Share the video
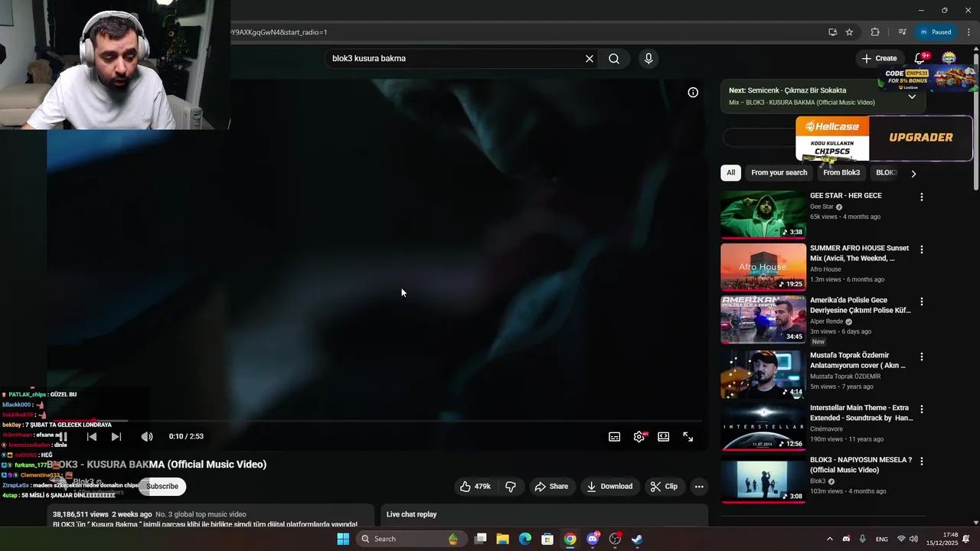Screen dimensions: 980x551 [551, 487]
